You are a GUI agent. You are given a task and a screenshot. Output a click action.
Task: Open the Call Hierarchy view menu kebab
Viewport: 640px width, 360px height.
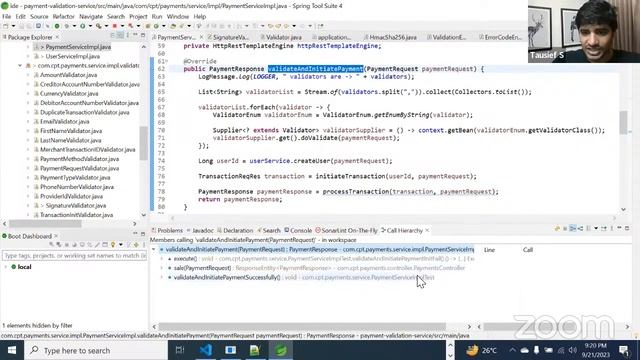click(611, 229)
